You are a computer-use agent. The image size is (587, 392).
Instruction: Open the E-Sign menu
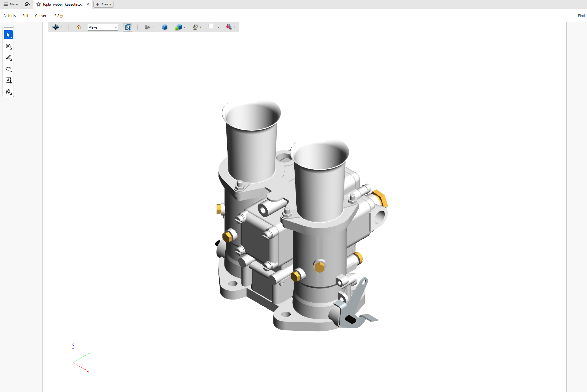coord(59,16)
